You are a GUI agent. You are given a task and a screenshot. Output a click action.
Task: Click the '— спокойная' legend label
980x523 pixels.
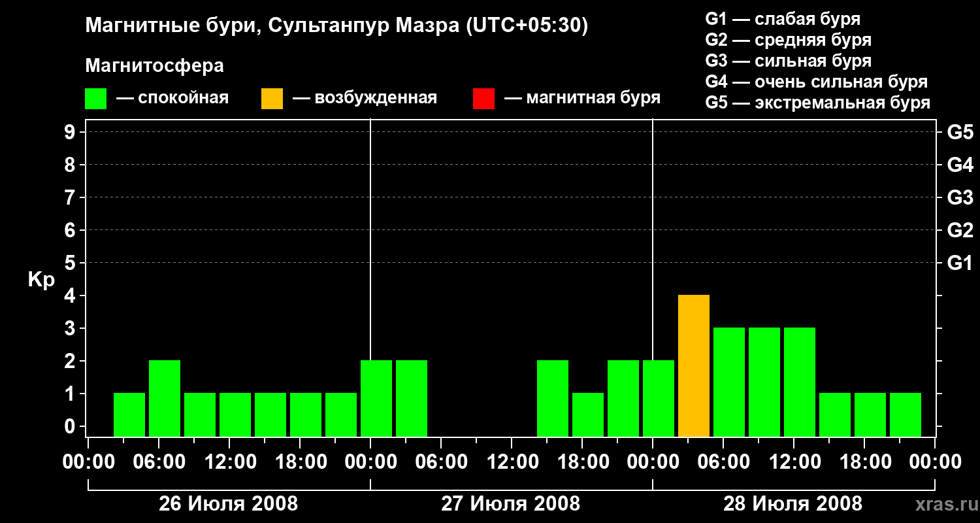pyautogui.click(x=172, y=99)
